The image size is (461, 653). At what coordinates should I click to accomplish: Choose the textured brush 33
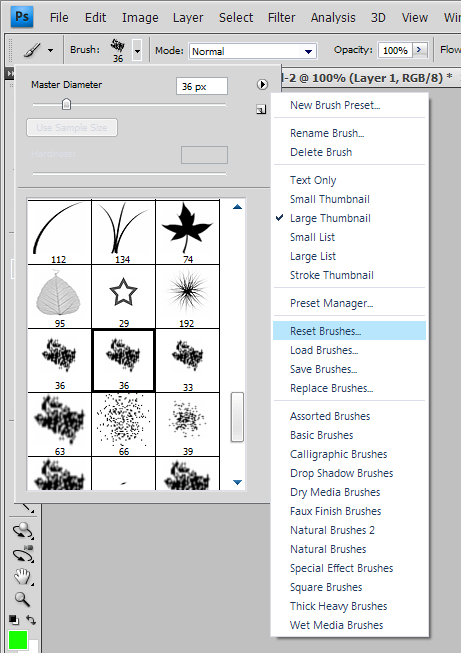[x=187, y=361]
